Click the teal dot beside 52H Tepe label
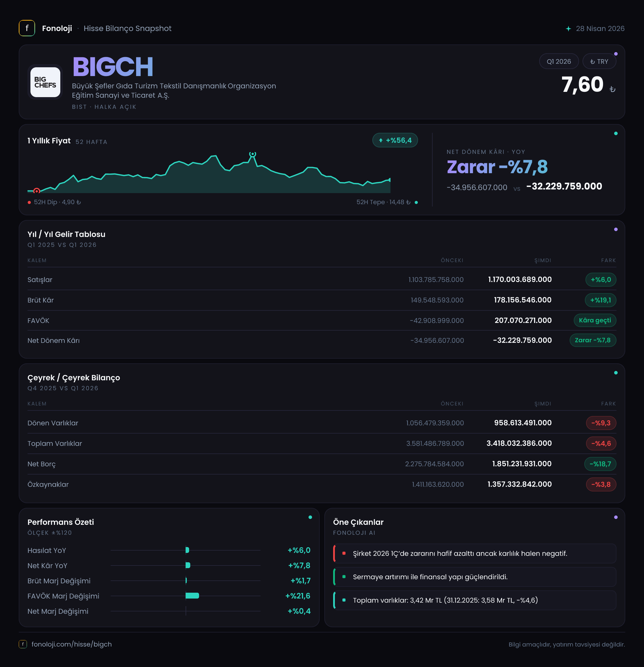 (x=416, y=202)
